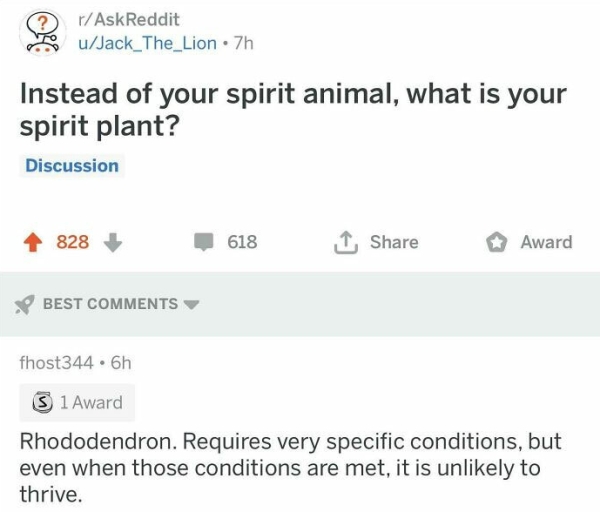Tap the Share arrow icon
The image size is (600, 512).
coord(345,242)
